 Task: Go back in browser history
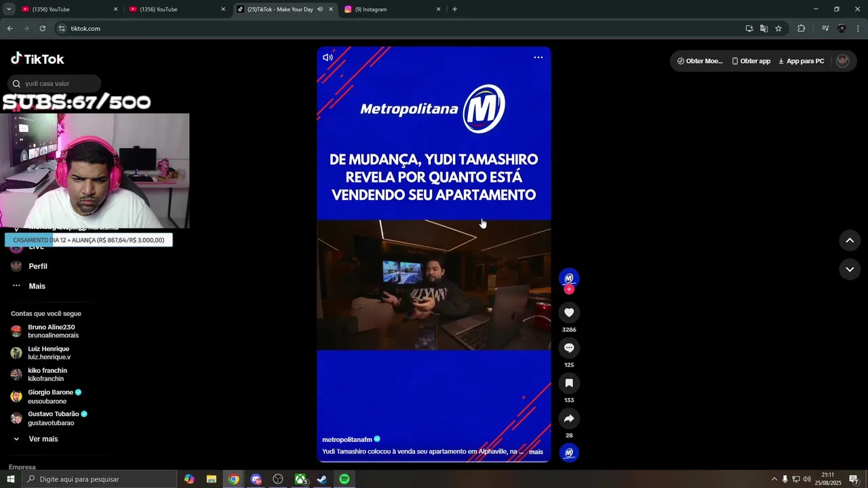coord(9,28)
